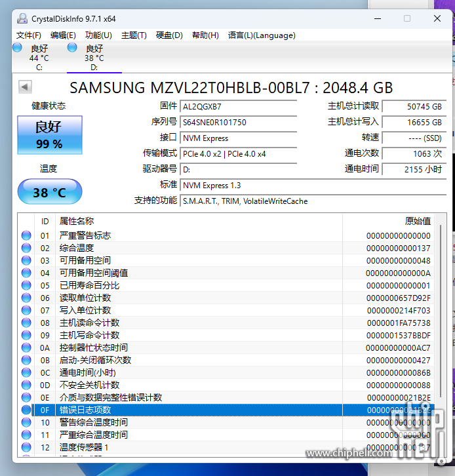Open the 主题(T) menu
This screenshot has height=476, width=455.
(x=134, y=35)
